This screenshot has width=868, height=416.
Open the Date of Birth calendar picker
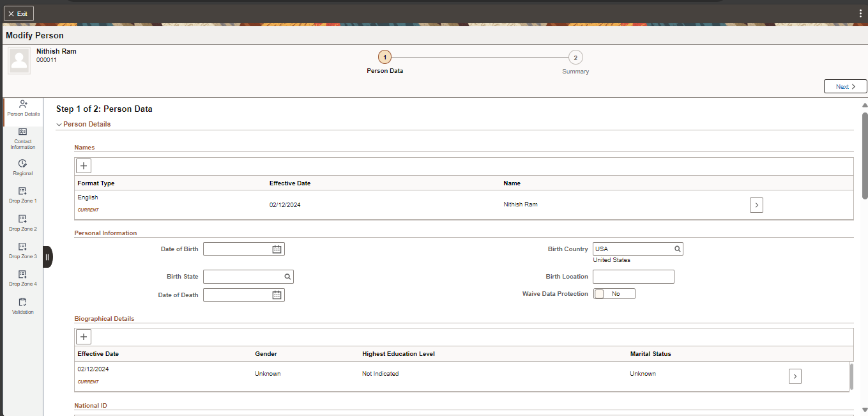[277, 249]
